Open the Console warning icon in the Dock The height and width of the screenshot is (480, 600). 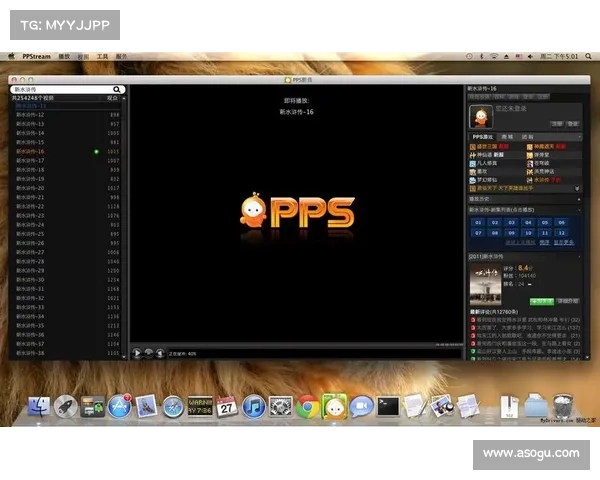tap(200, 407)
